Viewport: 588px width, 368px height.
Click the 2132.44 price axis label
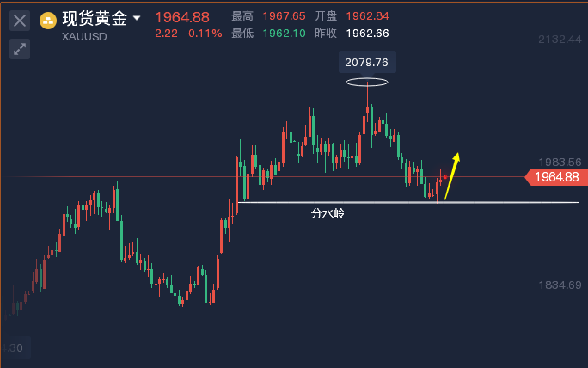click(x=560, y=40)
